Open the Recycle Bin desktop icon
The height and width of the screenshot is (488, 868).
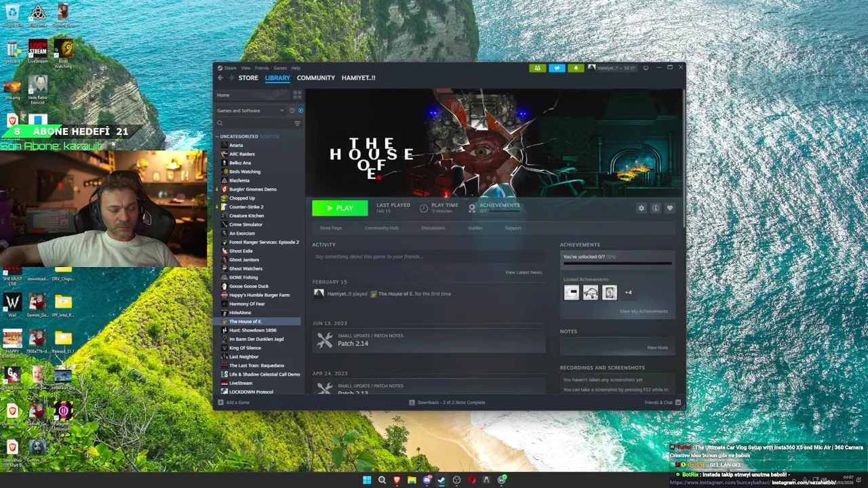12,15
